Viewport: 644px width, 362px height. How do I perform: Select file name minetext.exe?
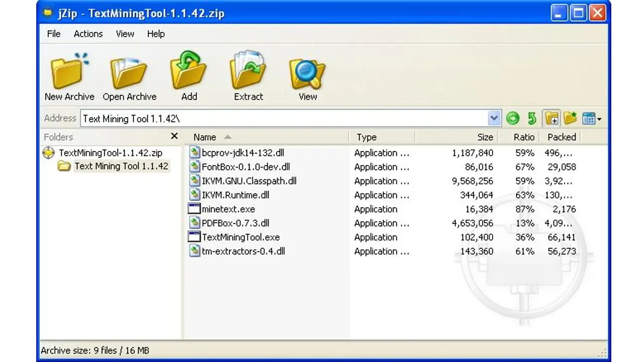pyautogui.click(x=228, y=209)
